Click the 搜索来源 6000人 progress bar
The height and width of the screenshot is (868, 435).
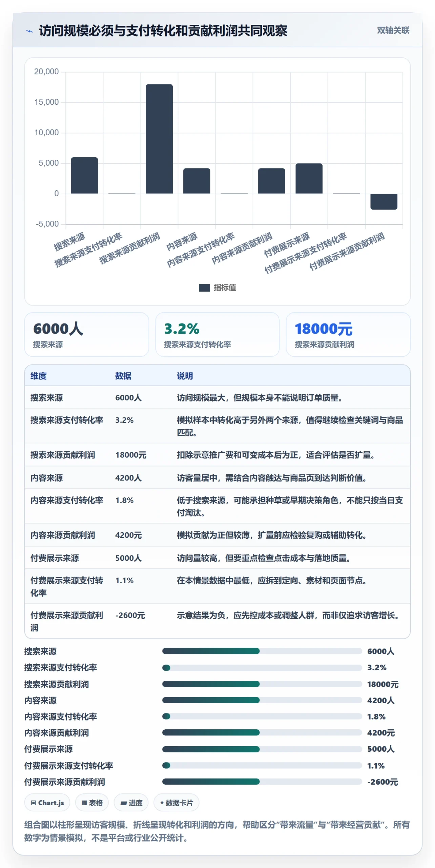262,651
